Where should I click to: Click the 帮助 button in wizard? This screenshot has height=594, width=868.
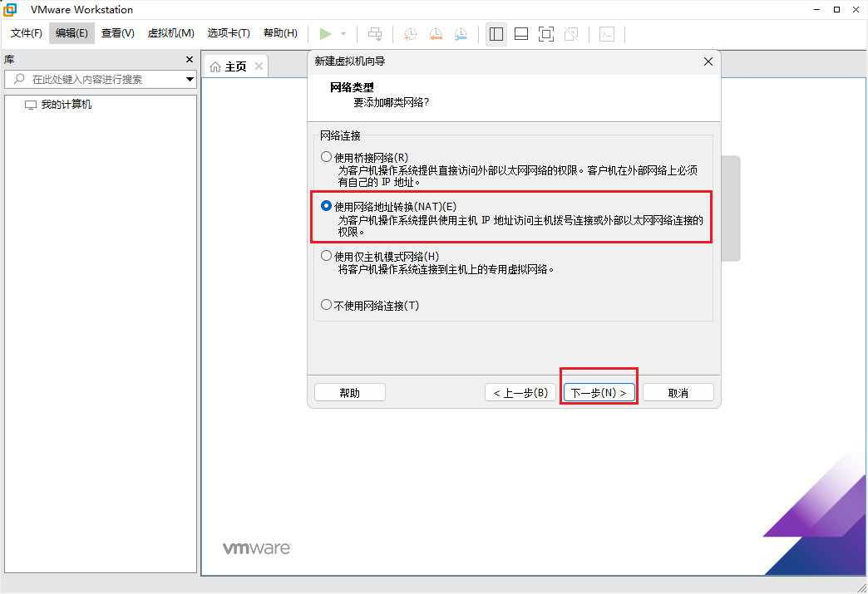350,393
